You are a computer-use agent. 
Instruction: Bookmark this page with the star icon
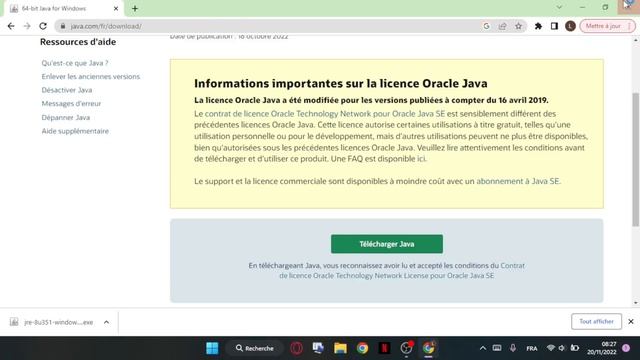pos(518,26)
